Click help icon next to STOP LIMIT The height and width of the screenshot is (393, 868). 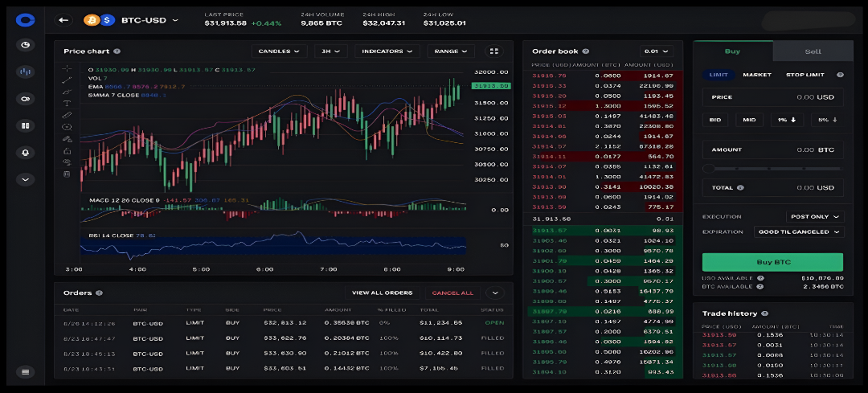click(x=840, y=75)
